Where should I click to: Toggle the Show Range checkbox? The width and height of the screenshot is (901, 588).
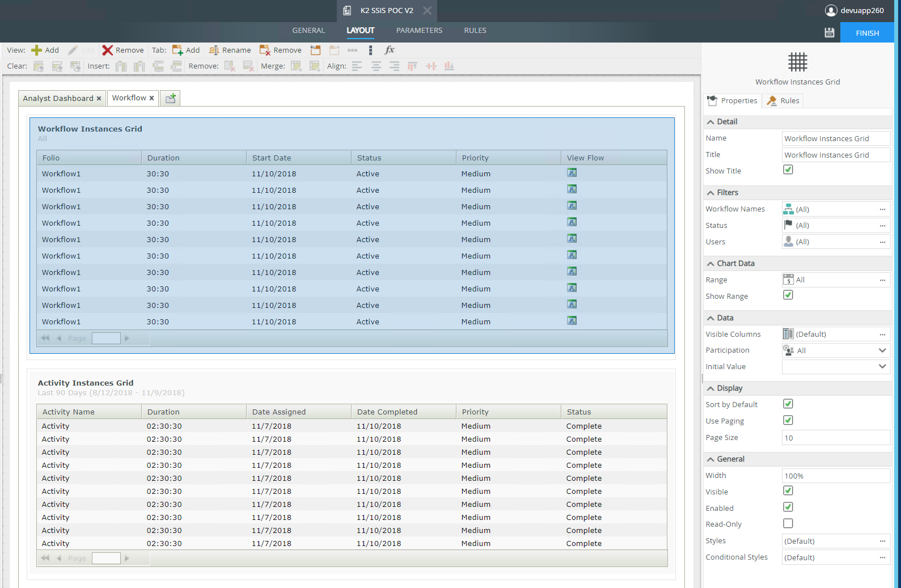[x=788, y=295]
